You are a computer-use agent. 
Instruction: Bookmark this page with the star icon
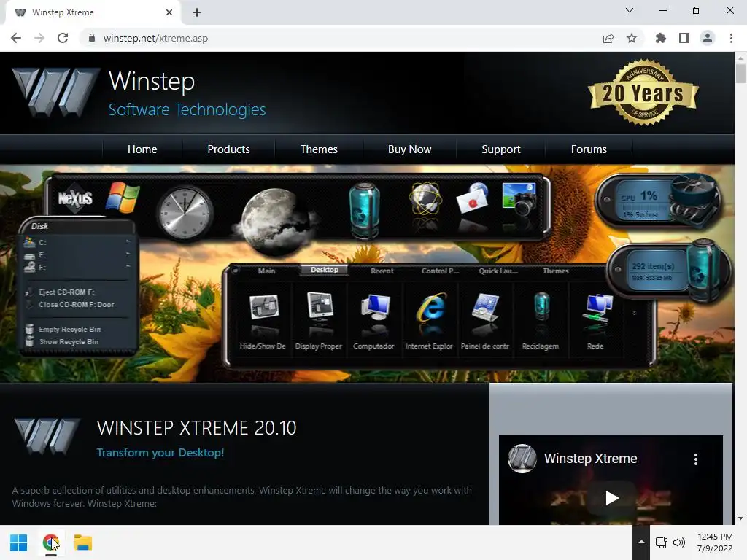tap(632, 38)
